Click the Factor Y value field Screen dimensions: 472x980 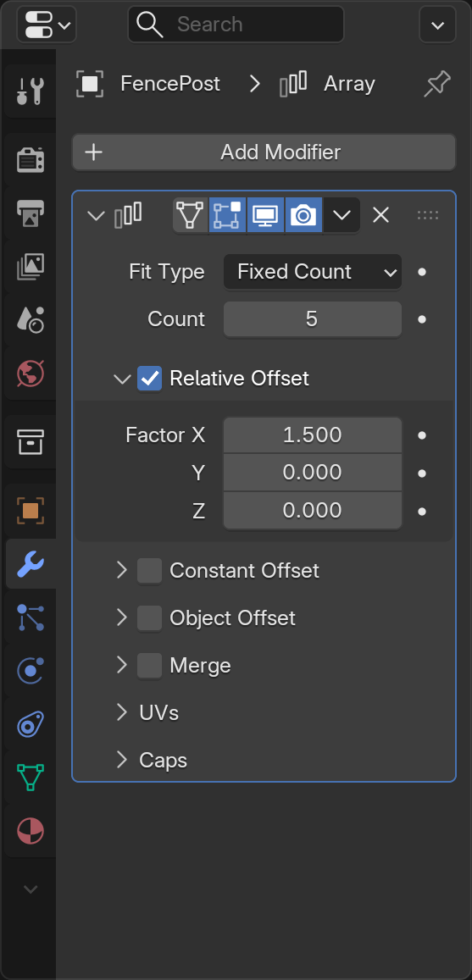313,473
